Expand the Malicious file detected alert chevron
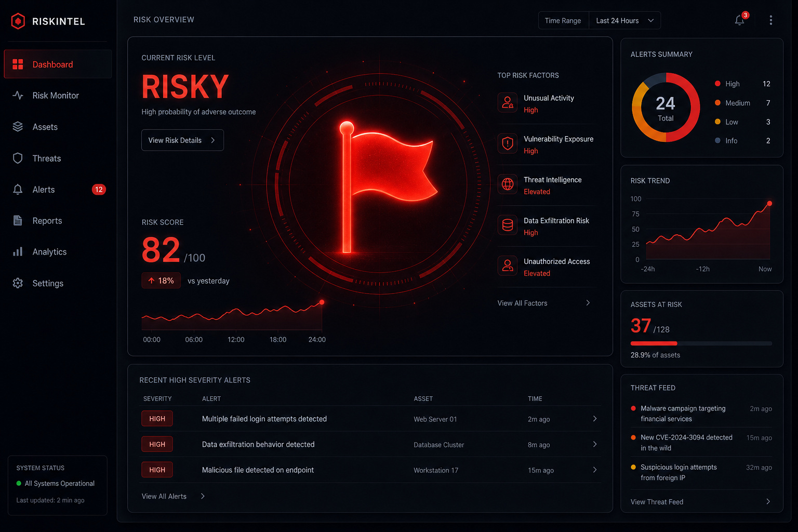Screen dimensions: 798x532 [595, 470]
